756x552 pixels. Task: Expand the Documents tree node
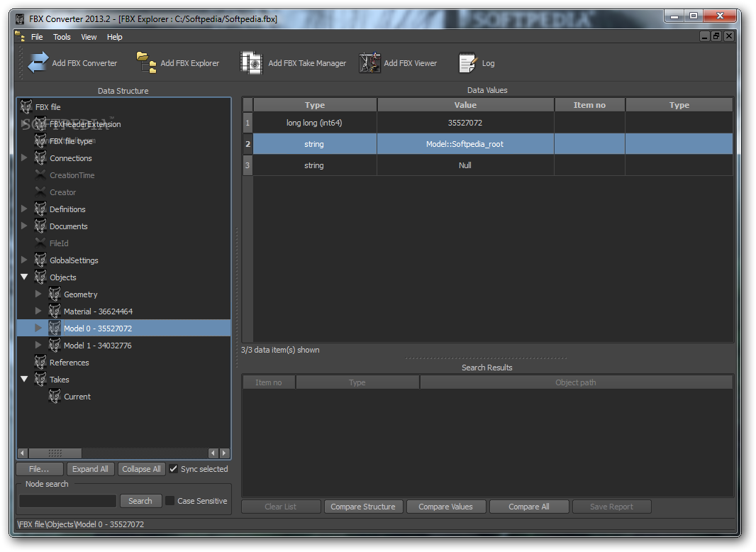click(24, 226)
